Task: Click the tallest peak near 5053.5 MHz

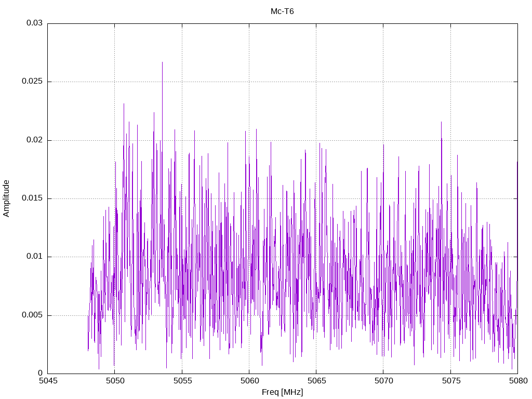Action: pyautogui.click(x=162, y=63)
